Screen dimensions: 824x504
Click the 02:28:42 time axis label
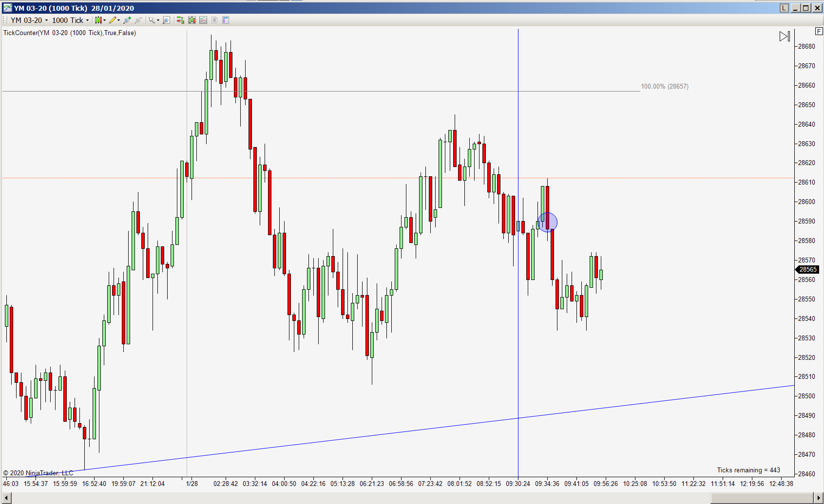tap(226, 484)
